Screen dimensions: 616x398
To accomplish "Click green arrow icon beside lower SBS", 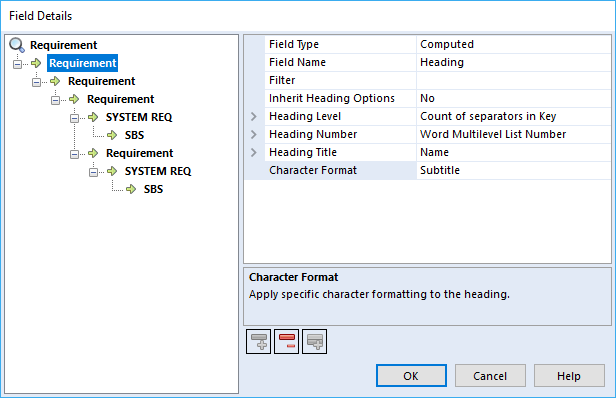I will (131, 189).
